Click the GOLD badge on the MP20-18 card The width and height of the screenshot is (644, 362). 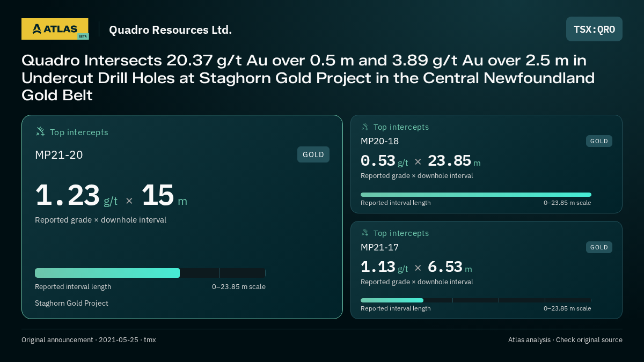click(599, 141)
